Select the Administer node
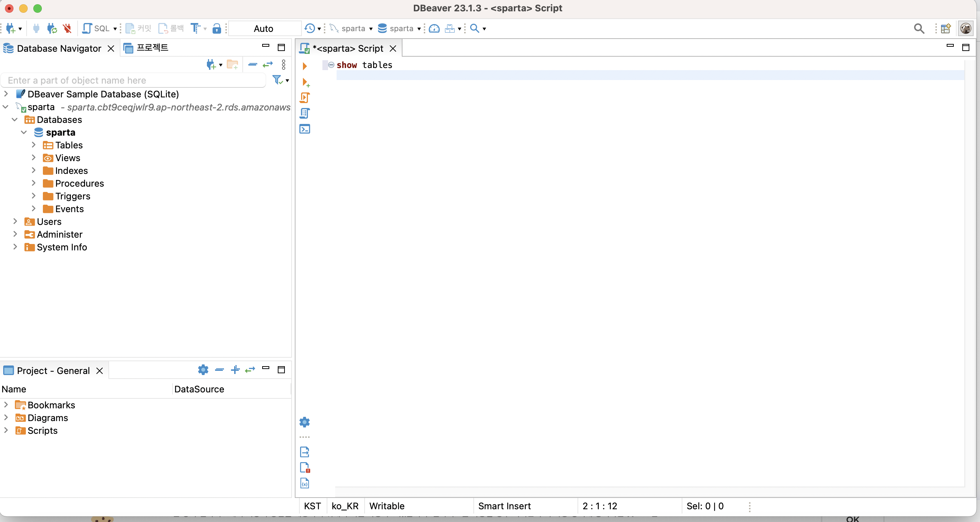Image resolution: width=980 pixels, height=522 pixels. click(60, 234)
